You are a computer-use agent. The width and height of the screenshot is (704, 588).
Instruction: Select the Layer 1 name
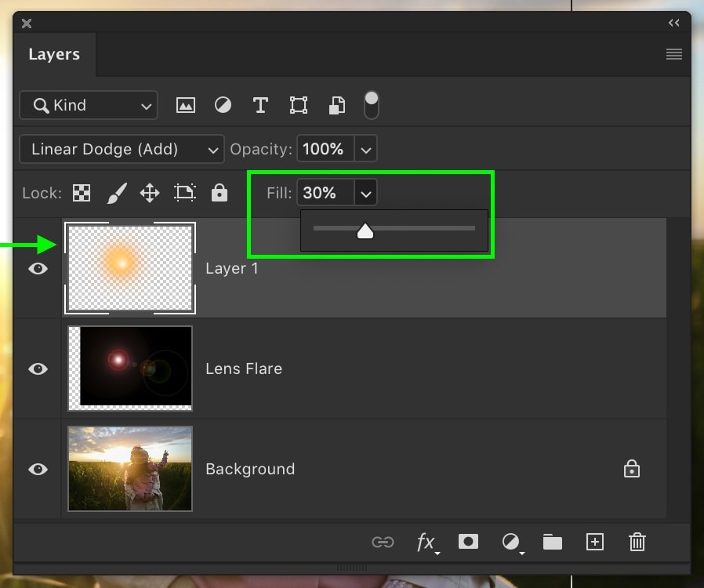[232, 268]
